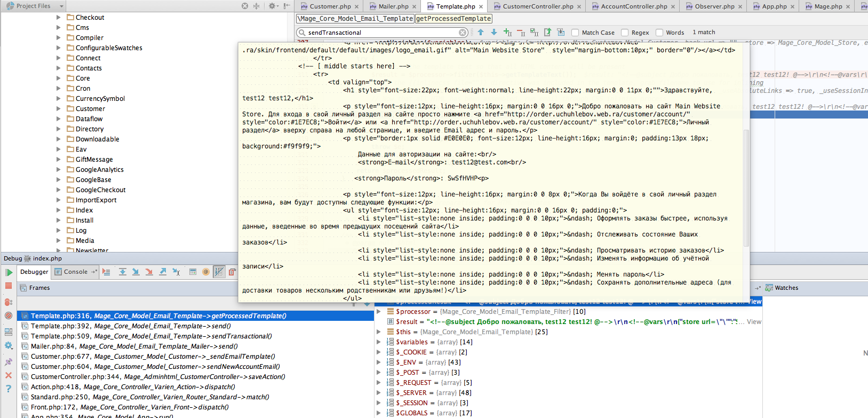868x418 pixels.
Task: Add selection for next occurrence
Action: click(x=507, y=33)
